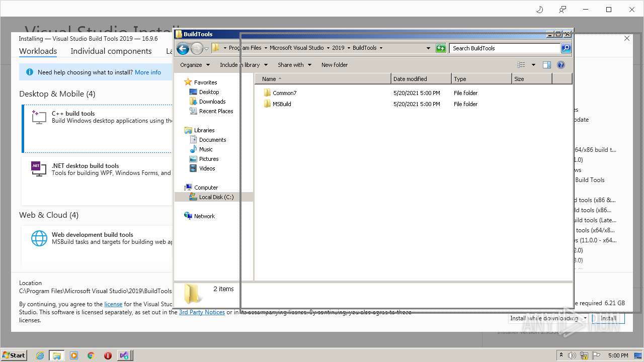Click the Action Center flag tray icon
644x362 pixels.
point(597,355)
